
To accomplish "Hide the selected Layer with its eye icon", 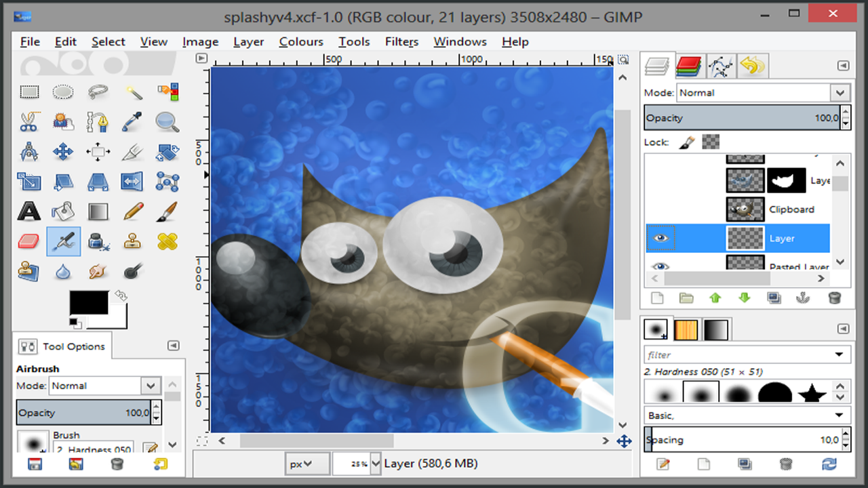I will tap(660, 237).
